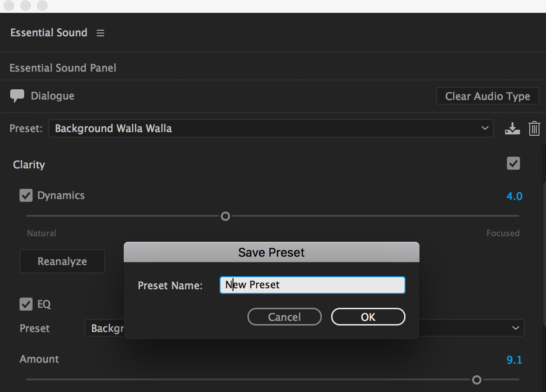This screenshot has height=392, width=546.
Task: Delete preset with the trash icon
Action: pyautogui.click(x=534, y=128)
